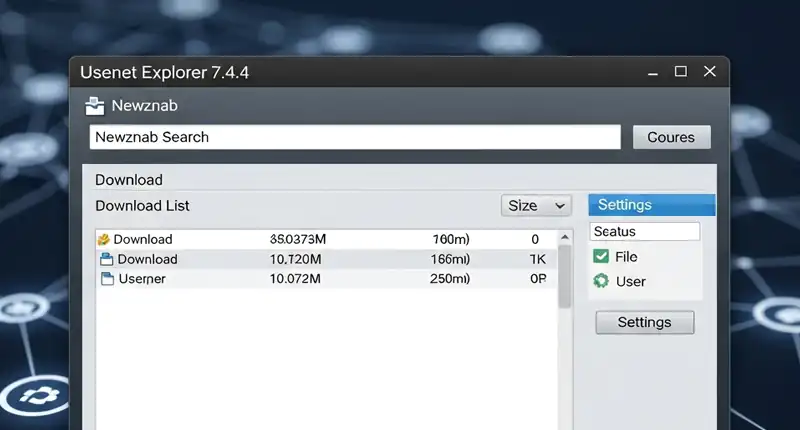The width and height of the screenshot is (800, 430).
Task: Close the Usenet Explorer window
Action: [x=710, y=71]
